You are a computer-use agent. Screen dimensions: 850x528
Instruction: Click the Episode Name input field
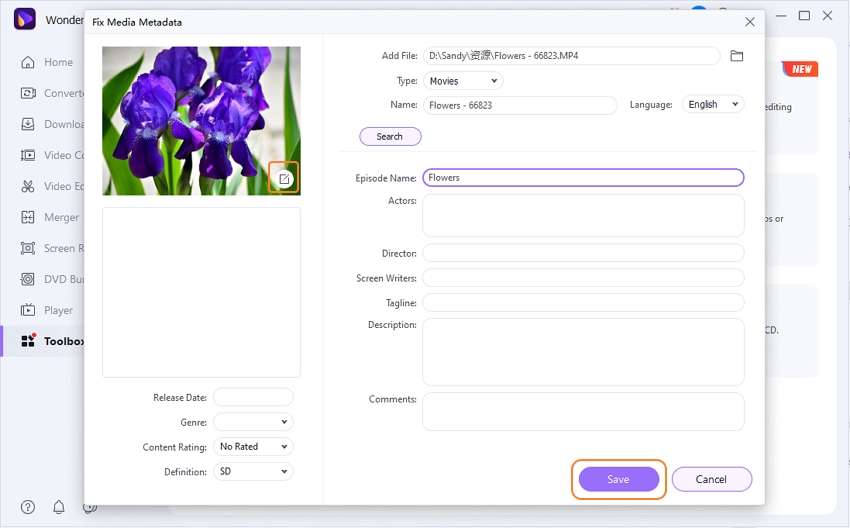[583, 178]
